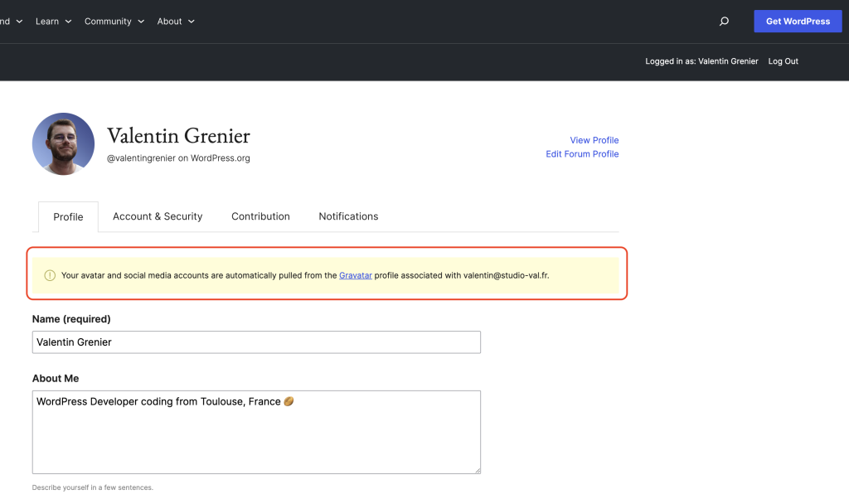Screen dimensions: 849x504
Task: Click the Get WordPress button
Action: click(x=798, y=21)
